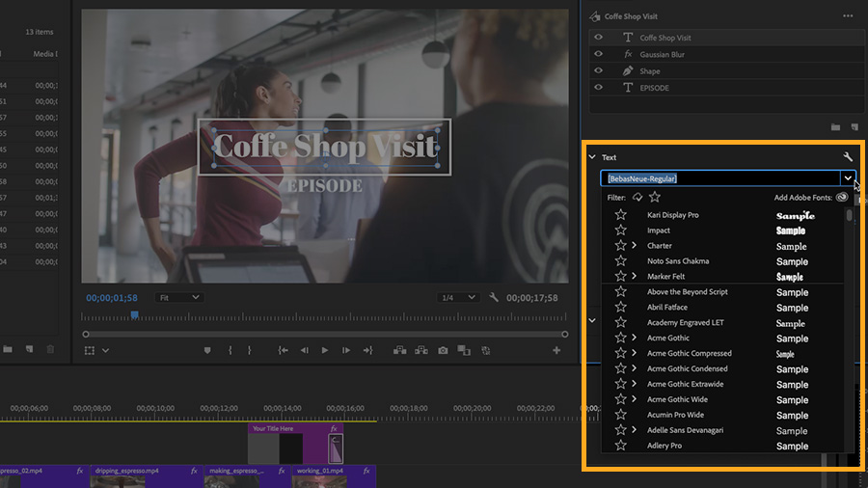This screenshot has width=868, height=488.
Task: Click the new group folder icon in layers
Action: [835, 127]
